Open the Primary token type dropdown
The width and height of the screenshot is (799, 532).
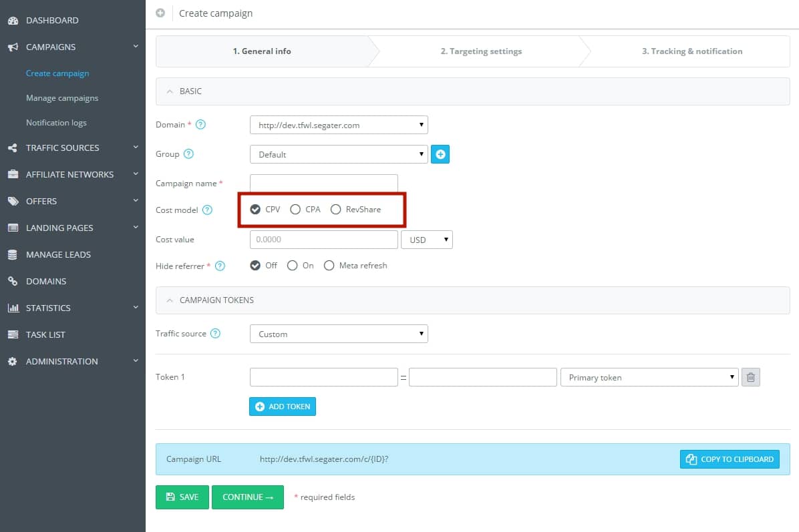pos(649,377)
